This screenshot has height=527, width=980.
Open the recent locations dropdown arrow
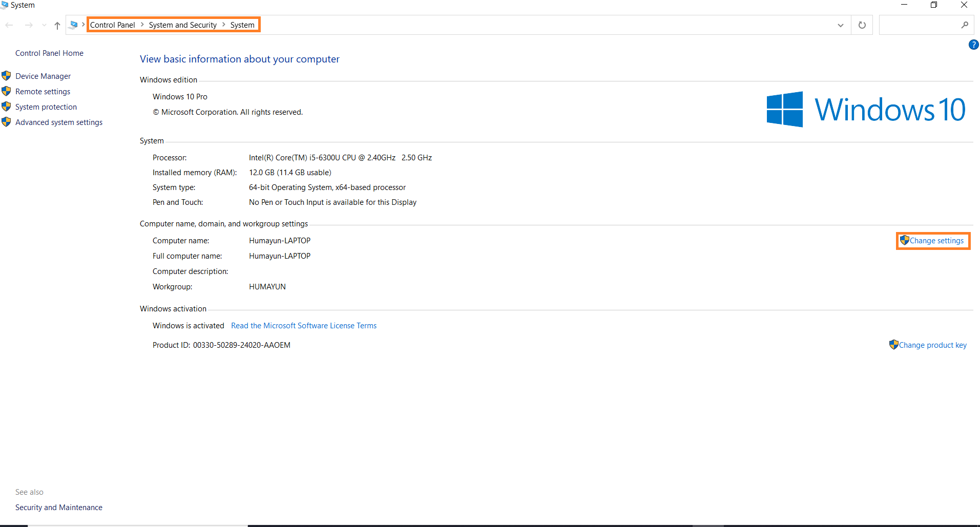(44, 25)
